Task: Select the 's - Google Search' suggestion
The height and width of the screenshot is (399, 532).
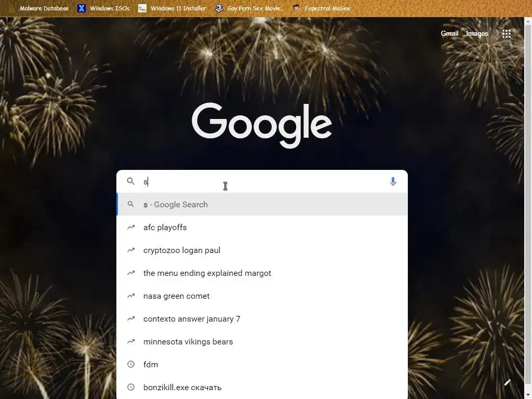Action: coord(262,204)
